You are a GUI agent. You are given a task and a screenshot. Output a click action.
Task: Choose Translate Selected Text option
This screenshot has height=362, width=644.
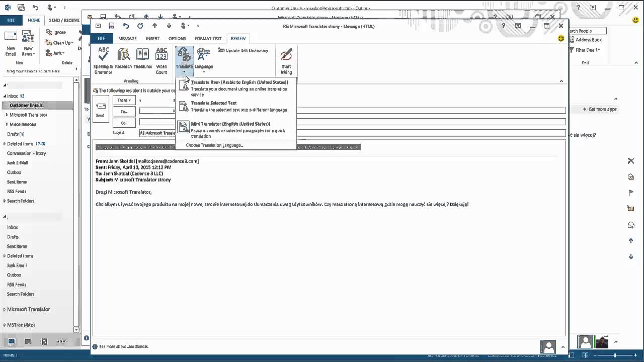(x=236, y=106)
